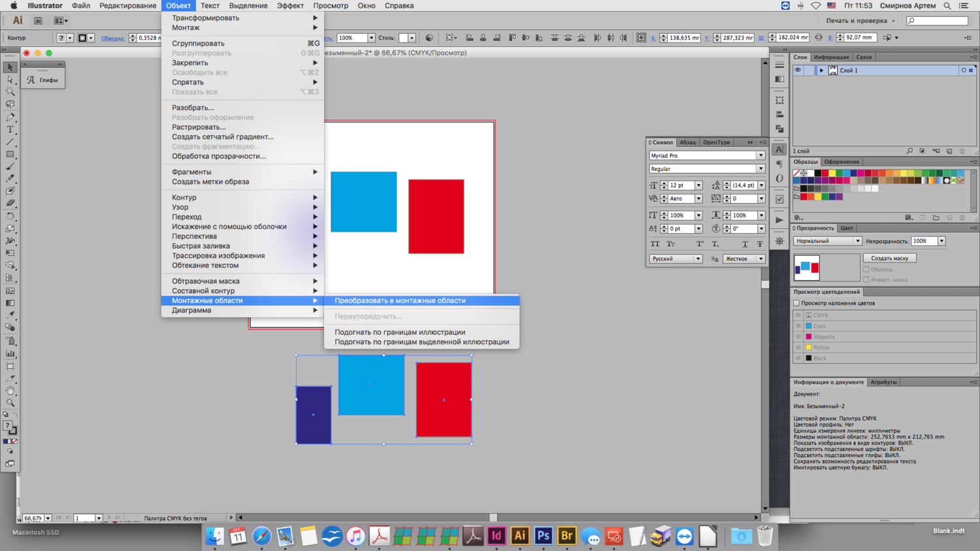Create new layer icon in Layers panel
This screenshot has height=551, width=980.
(949, 151)
